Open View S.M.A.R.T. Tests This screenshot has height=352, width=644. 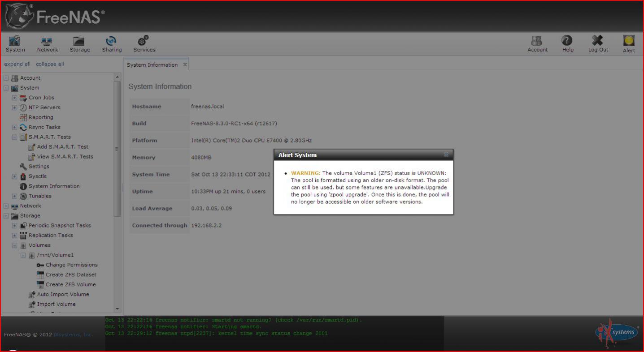pos(65,157)
